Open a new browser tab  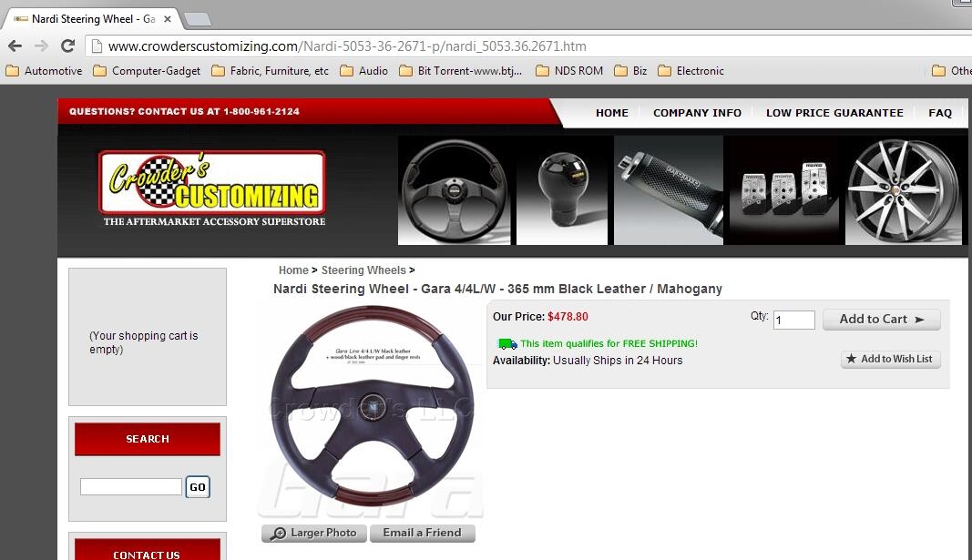pos(198,20)
